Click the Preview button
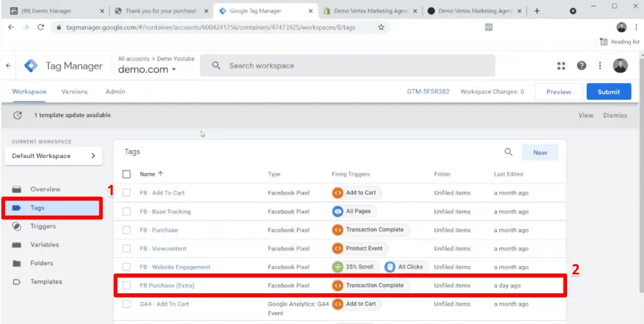 point(558,92)
